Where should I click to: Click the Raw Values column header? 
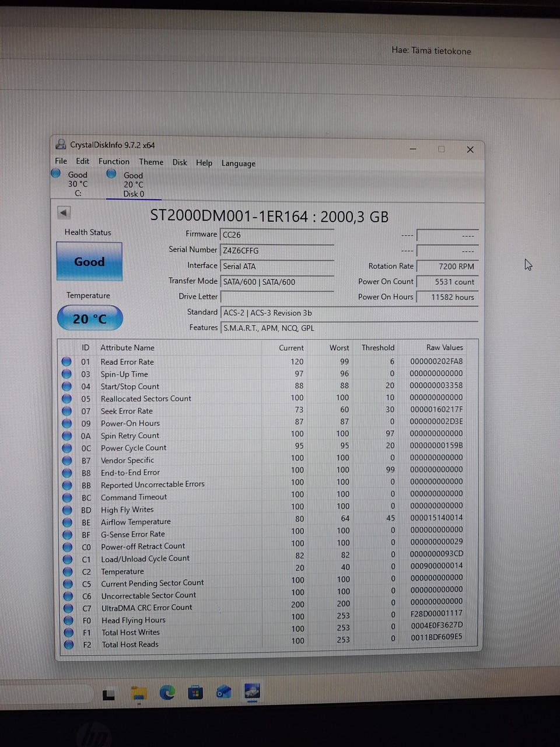[x=444, y=347]
